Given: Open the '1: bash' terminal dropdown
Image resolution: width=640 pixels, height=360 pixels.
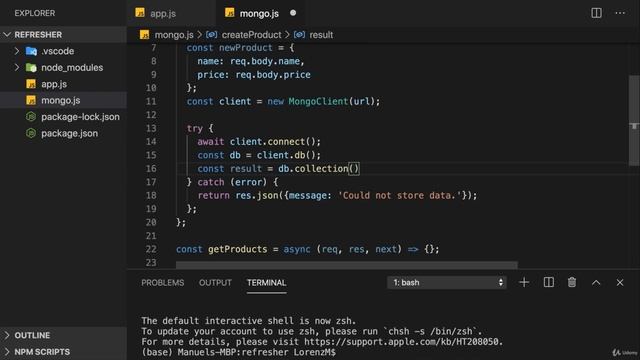Looking at the screenshot, I should [447, 282].
